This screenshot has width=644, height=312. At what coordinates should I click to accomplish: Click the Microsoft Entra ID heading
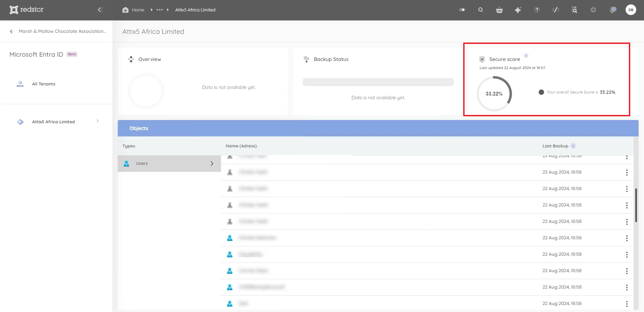[36, 54]
